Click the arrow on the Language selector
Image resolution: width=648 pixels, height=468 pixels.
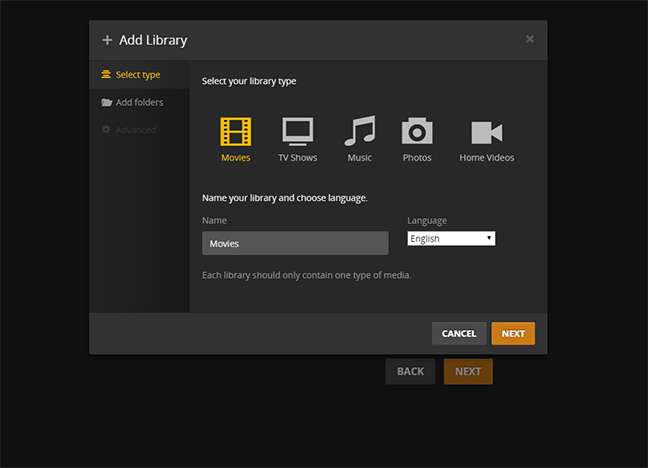tap(489, 239)
